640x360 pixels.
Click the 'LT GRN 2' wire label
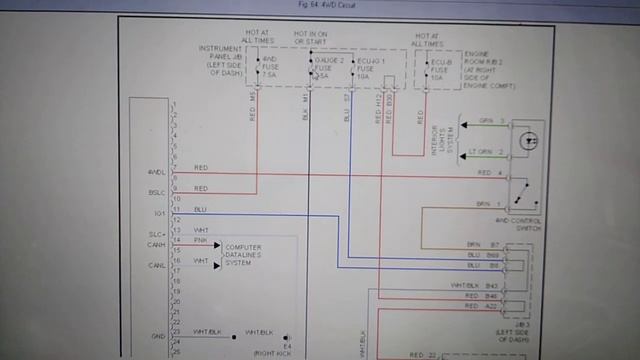pyautogui.click(x=485, y=152)
